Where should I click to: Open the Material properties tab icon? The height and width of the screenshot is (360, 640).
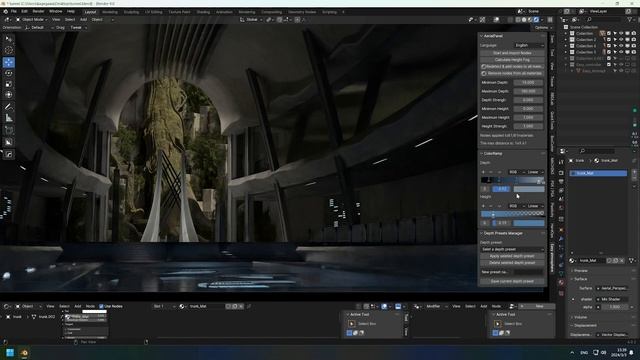pyautogui.click(x=561, y=282)
